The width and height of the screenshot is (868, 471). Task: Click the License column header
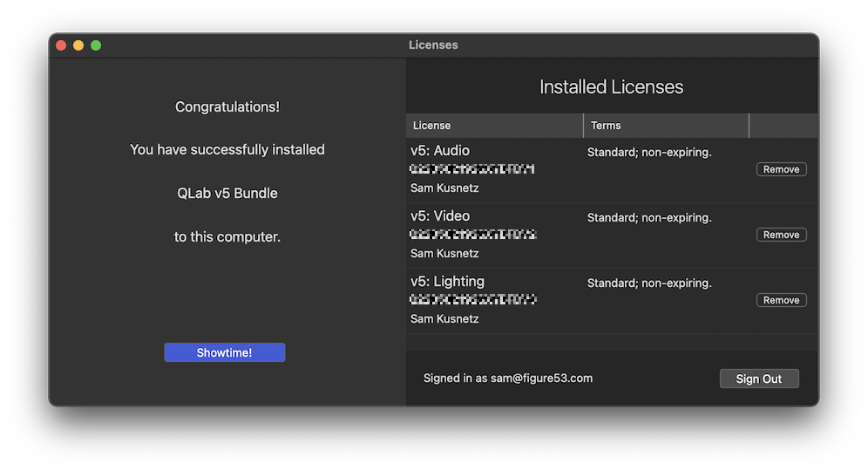(x=494, y=126)
